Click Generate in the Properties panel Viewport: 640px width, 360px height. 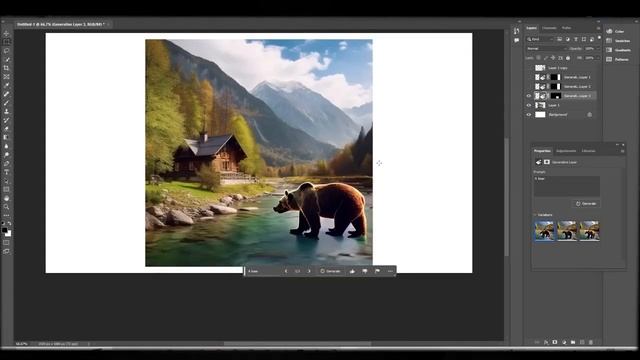coord(586,203)
